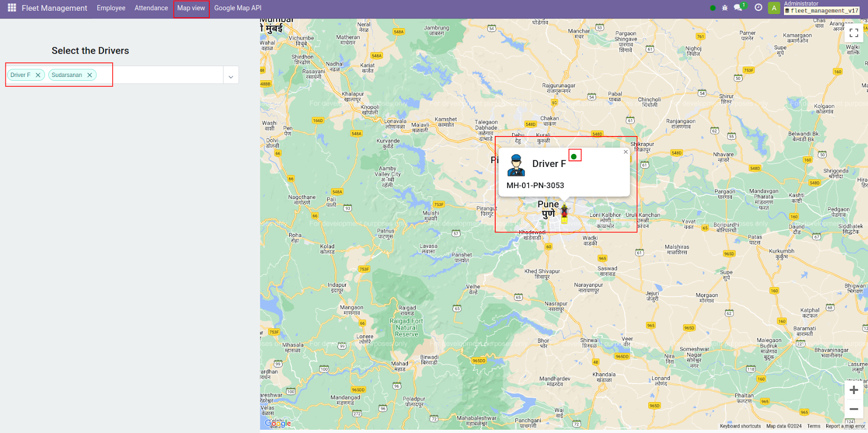The height and width of the screenshot is (433, 868).
Task: Remove the Driver F tag
Action: pos(38,75)
